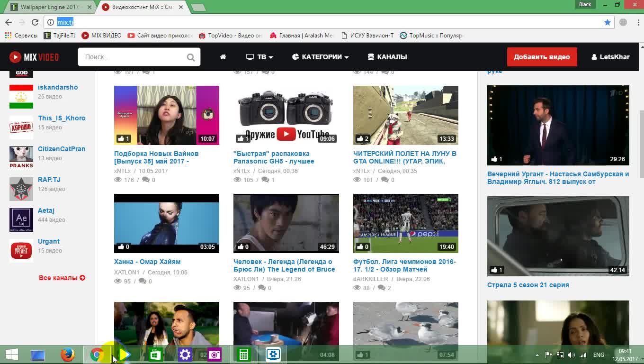Image resolution: width=644 pixels, height=364 pixels.
Task: Open the iskandarsho channel flag avatar
Action: 21,96
